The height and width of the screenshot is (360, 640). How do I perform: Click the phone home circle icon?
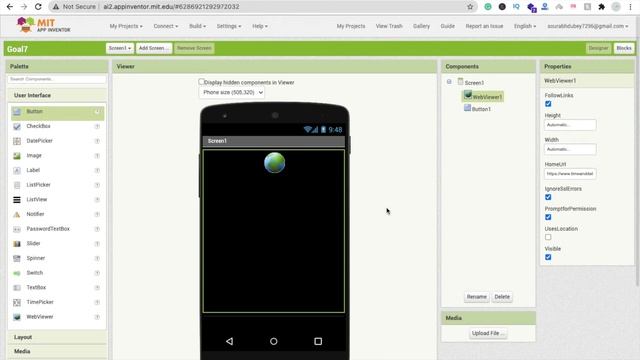(x=273, y=341)
